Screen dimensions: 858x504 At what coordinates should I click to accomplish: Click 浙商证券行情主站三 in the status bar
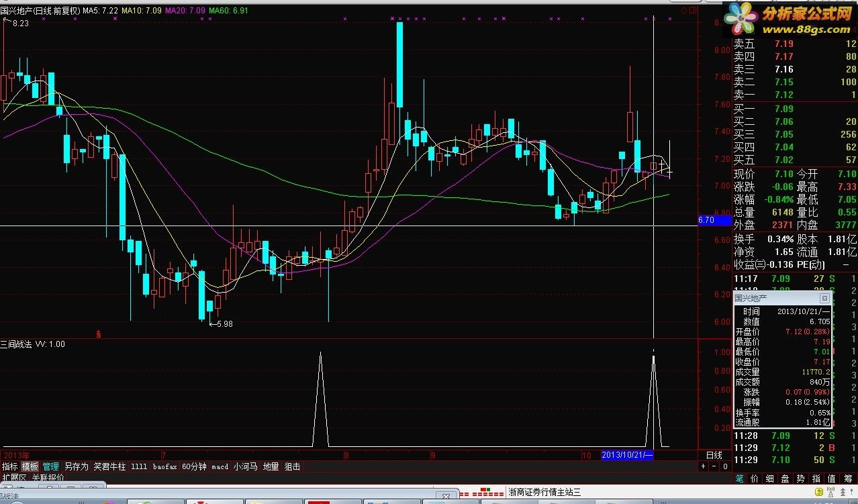pyautogui.click(x=544, y=492)
